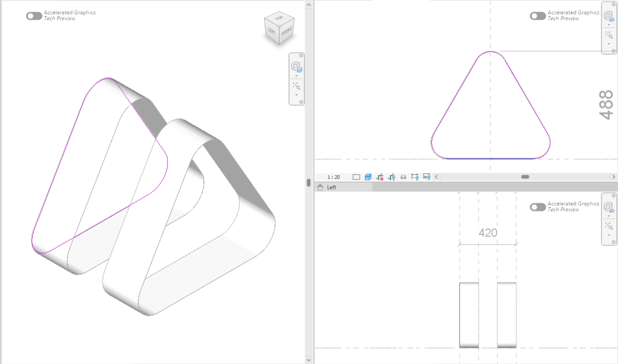Click the rightmost lightbulb icon on view control bar
Screen dimensions: 618x364
click(x=427, y=177)
